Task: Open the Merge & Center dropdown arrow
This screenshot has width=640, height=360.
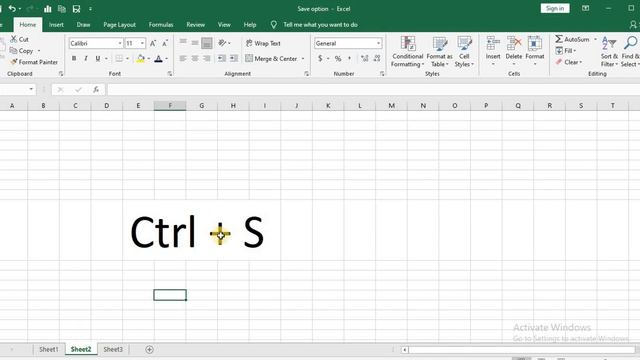Action: 303,59
